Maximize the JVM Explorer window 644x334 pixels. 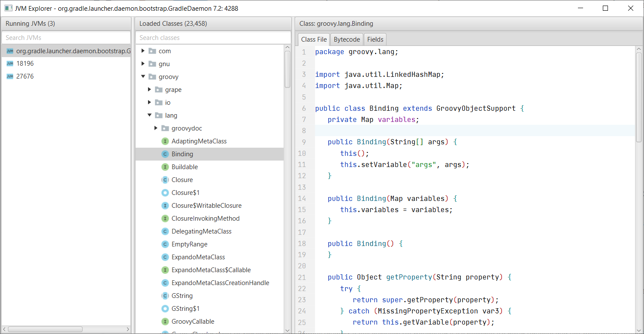[605, 8]
